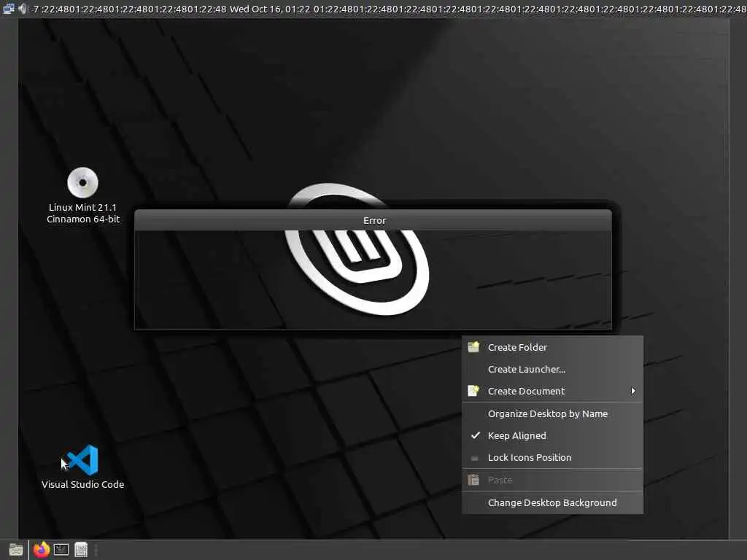Click the Error dialog title bar
The height and width of the screenshot is (560, 747).
coord(373,220)
